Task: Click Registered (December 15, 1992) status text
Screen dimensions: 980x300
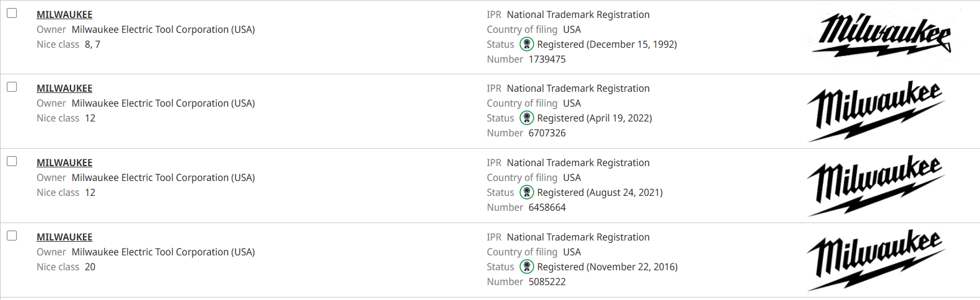Action: [607, 44]
